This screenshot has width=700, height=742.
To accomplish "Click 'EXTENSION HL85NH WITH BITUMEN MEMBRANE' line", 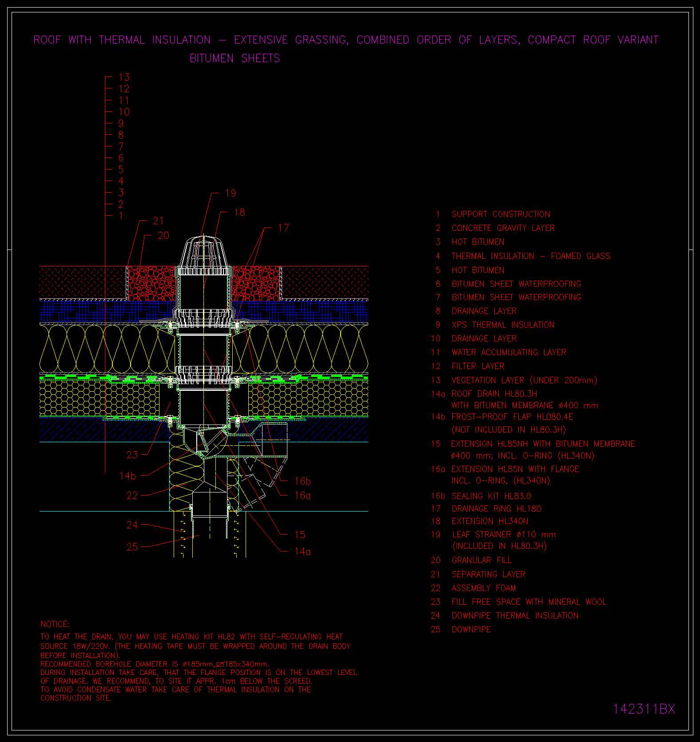I will (x=543, y=444).
